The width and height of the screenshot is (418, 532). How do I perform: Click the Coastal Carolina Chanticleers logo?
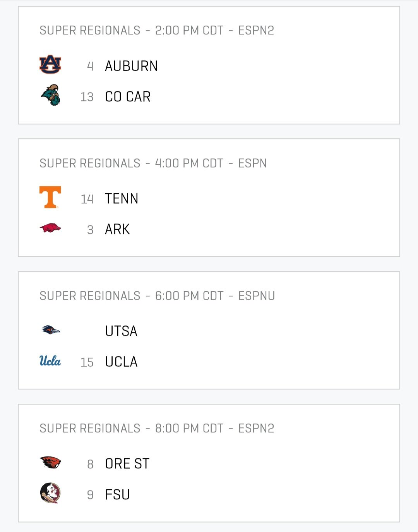[x=51, y=95]
